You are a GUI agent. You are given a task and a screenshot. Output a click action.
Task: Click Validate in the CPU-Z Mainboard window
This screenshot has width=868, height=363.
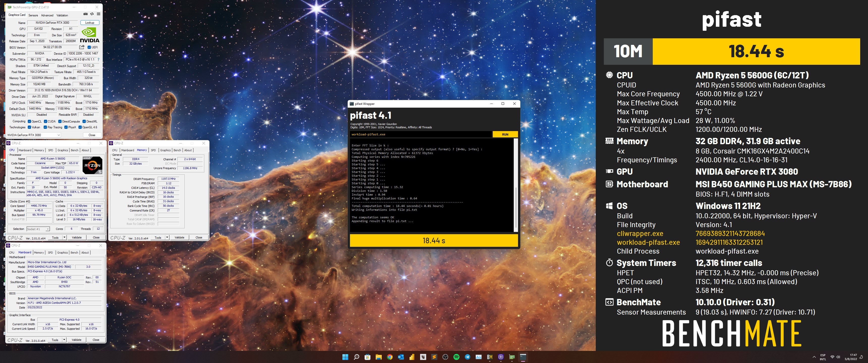click(x=76, y=340)
